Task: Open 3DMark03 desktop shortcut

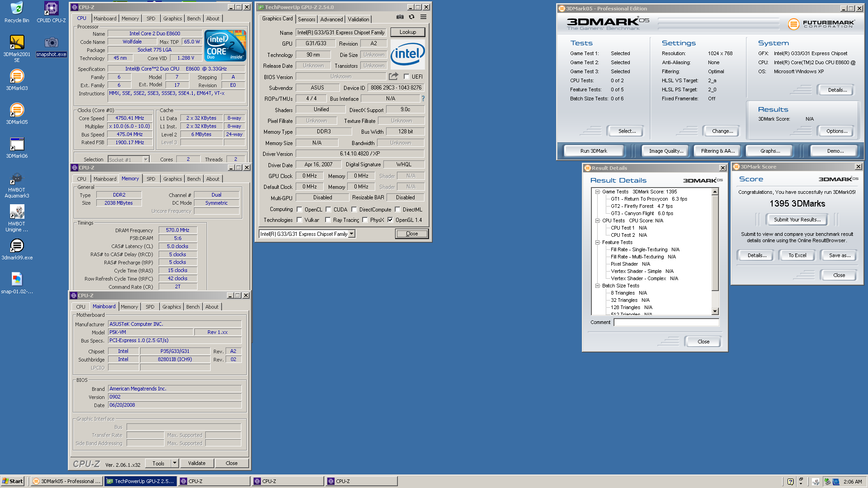Action: tap(17, 80)
